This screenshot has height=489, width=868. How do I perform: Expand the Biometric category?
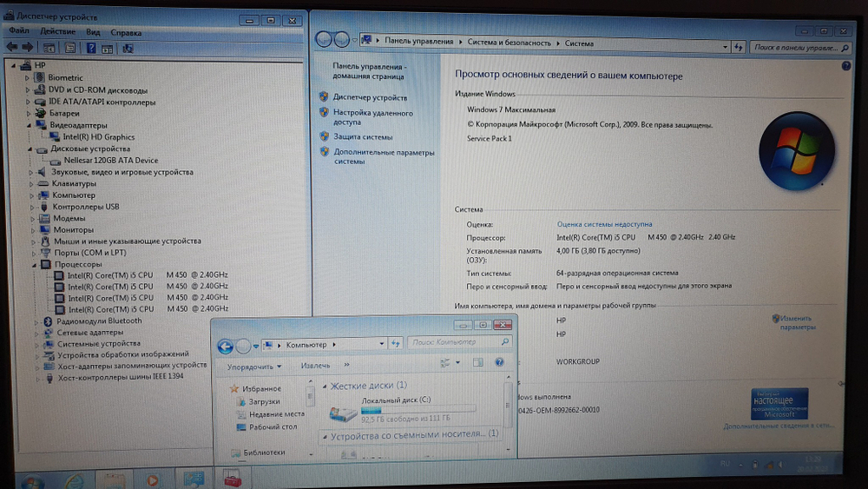tap(27, 78)
